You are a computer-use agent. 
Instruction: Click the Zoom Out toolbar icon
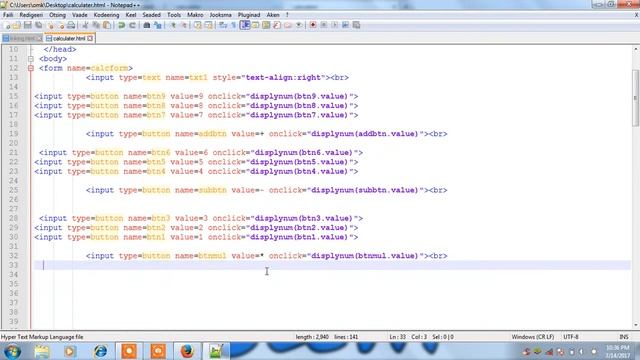pos(184,25)
